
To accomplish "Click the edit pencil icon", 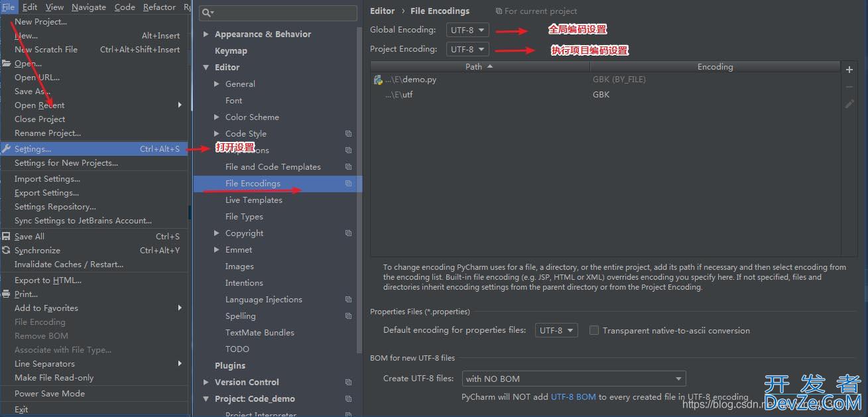I will [x=849, y=104].
